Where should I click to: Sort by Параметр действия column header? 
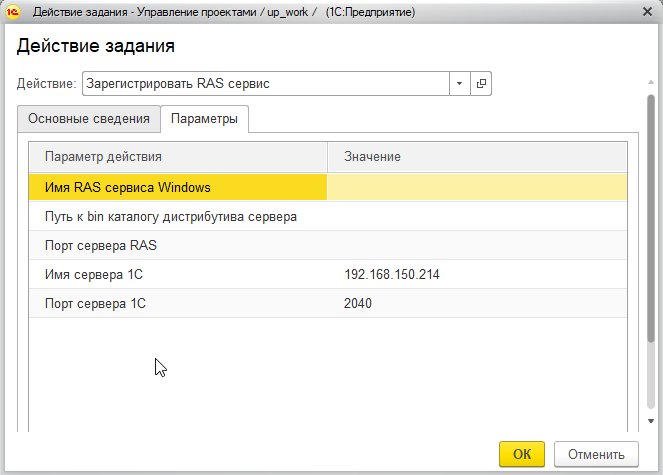pyautogui.click(x=178, y=157)
